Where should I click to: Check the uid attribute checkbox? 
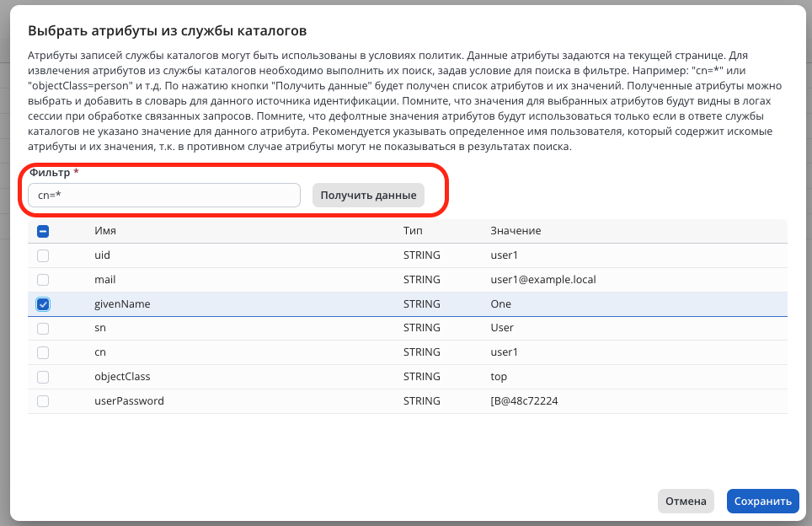pos(43,255)
